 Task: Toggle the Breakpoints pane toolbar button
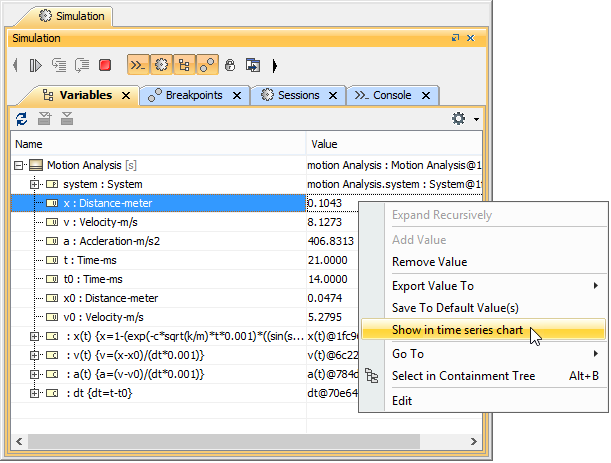pyautogui.click(x=206, y=65)
